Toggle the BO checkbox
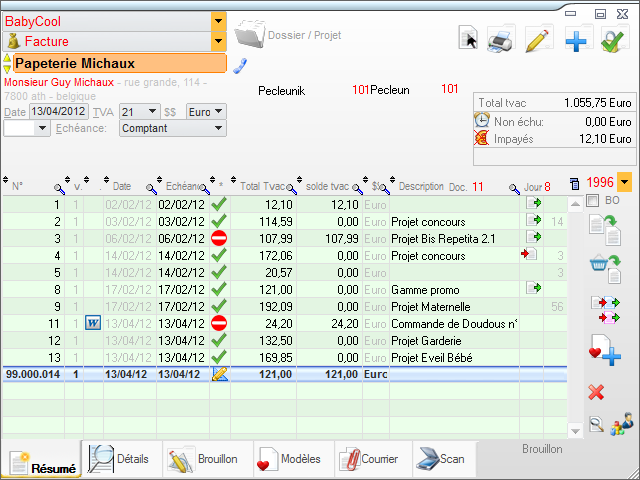The image size is (640, 480). (x=593, y=201)
